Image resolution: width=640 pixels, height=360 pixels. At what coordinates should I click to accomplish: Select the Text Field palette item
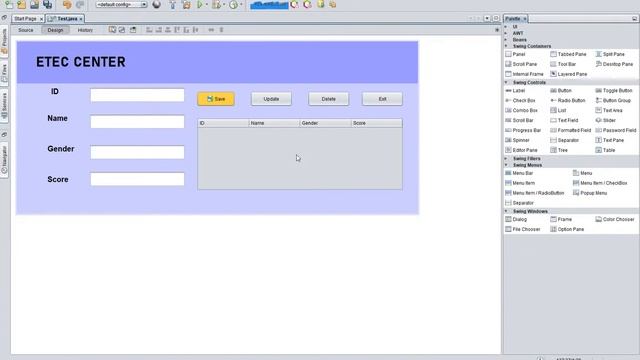(x=564, y=120)
